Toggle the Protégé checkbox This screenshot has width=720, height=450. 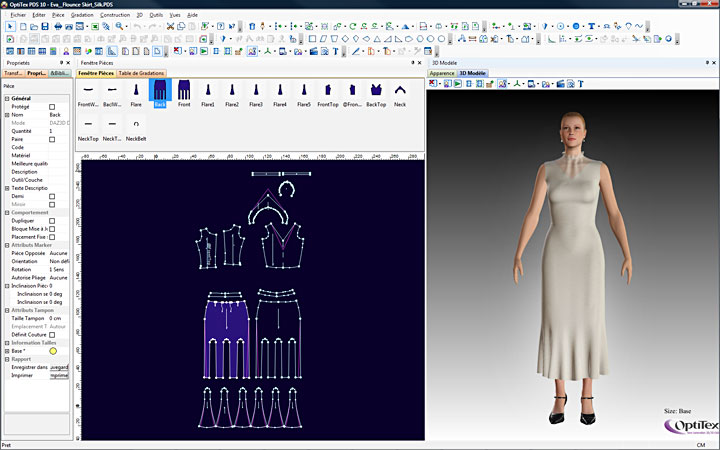pos(52,107)
